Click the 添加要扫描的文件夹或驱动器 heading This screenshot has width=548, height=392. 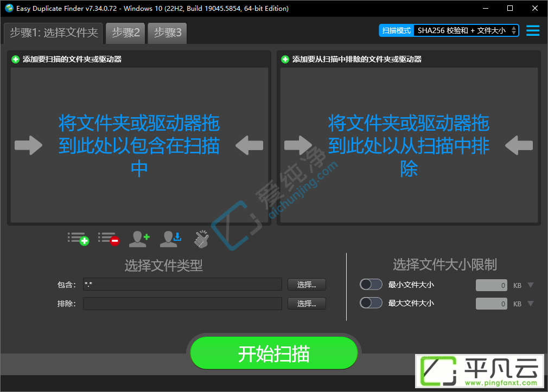[72, 60]
